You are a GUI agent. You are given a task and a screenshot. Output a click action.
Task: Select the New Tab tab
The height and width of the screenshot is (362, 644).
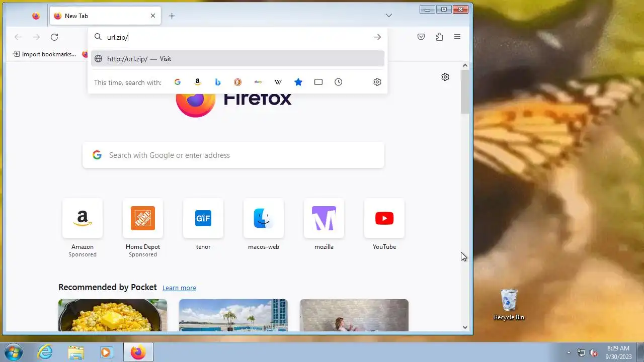[x=105, y=16]
